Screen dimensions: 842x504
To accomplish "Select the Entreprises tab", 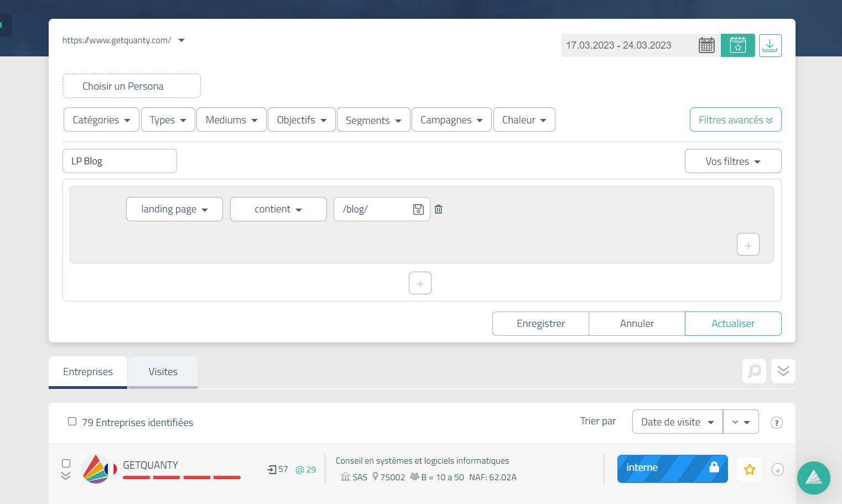I will click(88, 372).
